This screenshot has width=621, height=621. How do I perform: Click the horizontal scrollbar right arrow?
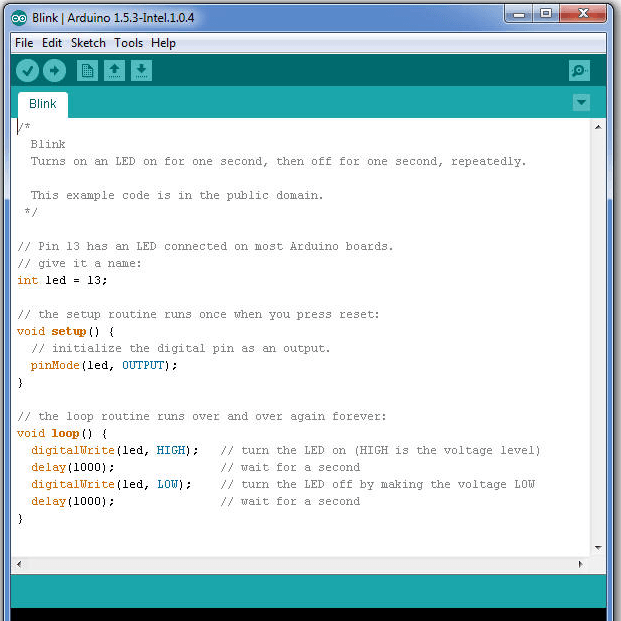click(581, 564)
